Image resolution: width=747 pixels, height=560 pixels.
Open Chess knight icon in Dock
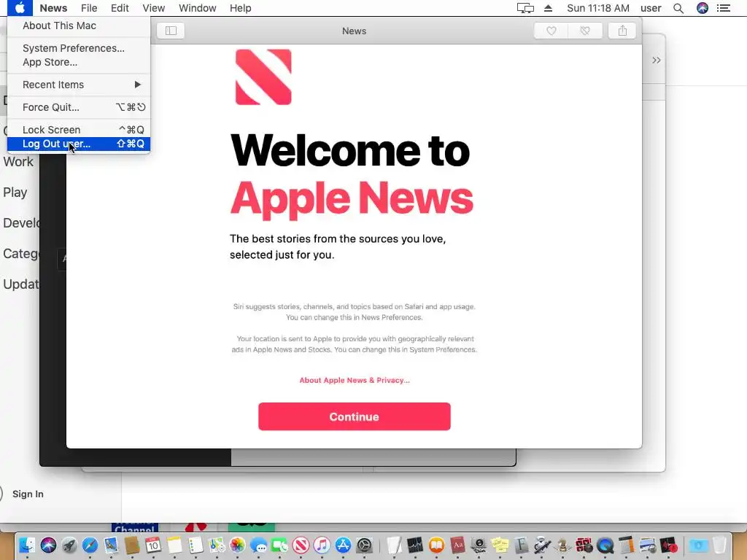[562, 545]
